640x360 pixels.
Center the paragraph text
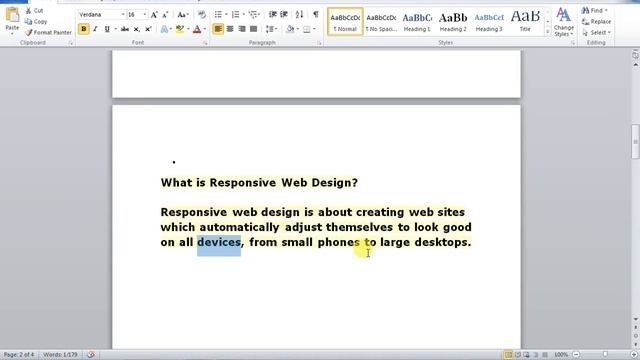pyautogui.click(x=230, y=29)
